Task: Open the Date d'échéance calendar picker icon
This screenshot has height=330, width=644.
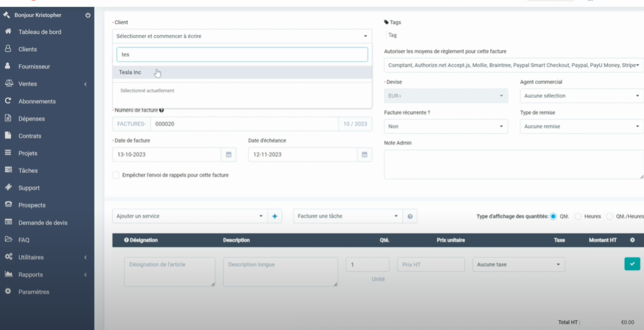Action: click(x=365, y=155)
